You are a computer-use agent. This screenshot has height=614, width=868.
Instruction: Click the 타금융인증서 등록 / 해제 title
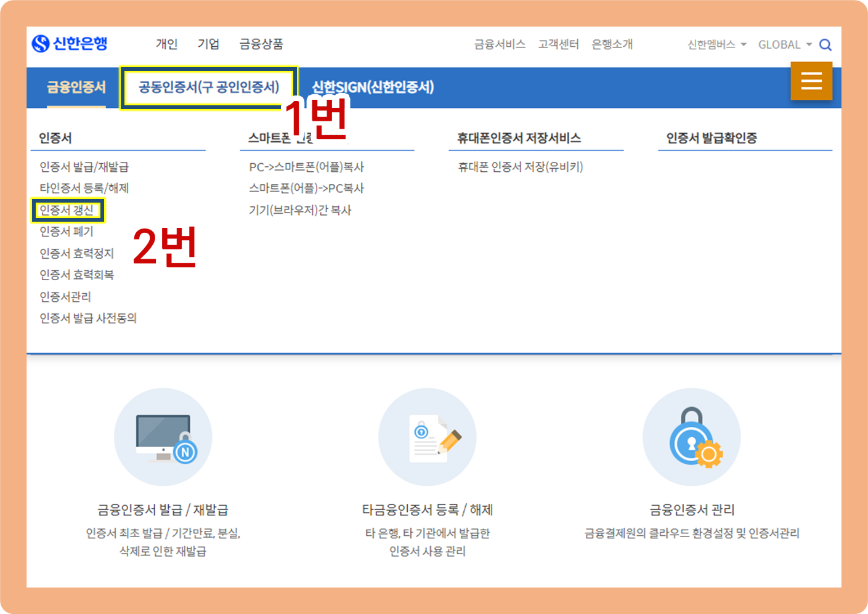point(428,510)
